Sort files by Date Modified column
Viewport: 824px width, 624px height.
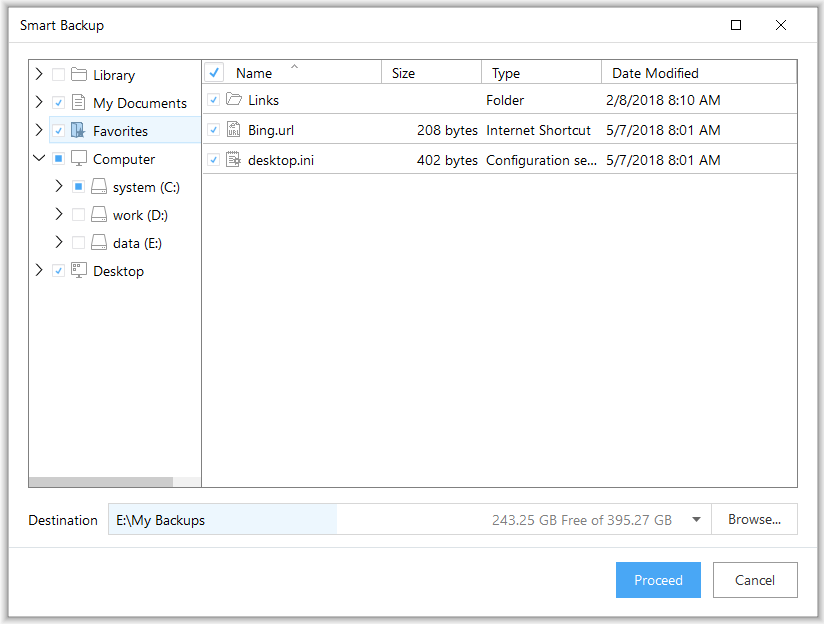click(655, 73)
